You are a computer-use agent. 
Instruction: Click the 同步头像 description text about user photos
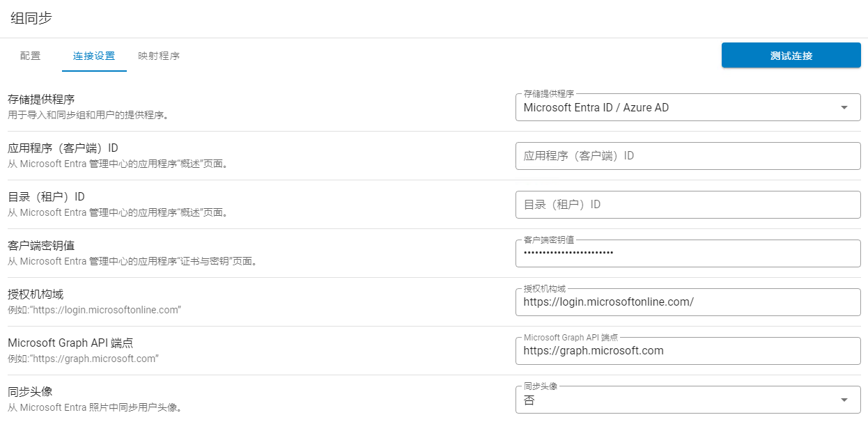click(95, 407)
